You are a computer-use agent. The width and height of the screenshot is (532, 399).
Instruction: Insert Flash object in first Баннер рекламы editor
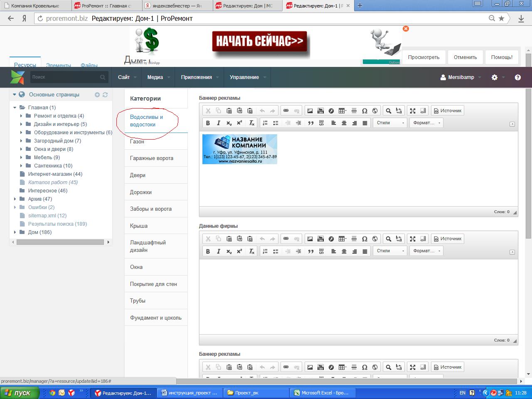point(331,111)
